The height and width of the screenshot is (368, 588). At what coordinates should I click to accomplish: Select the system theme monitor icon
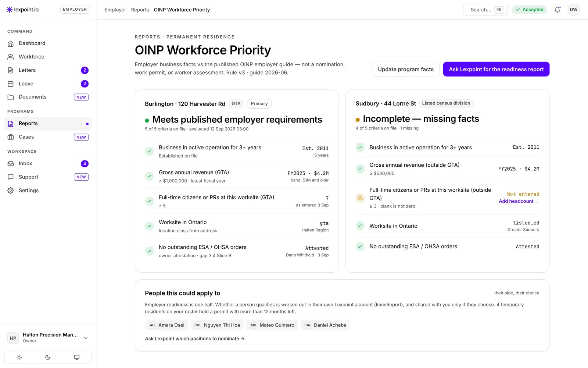(x=76, y=357)
